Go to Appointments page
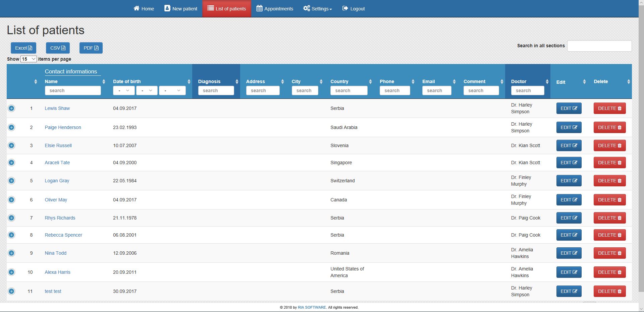Viewport: 644px width, 312px height. pos(275,9)
